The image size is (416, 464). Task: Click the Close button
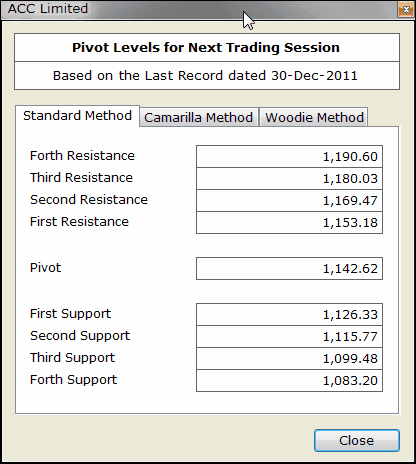(x=357, y=440)
